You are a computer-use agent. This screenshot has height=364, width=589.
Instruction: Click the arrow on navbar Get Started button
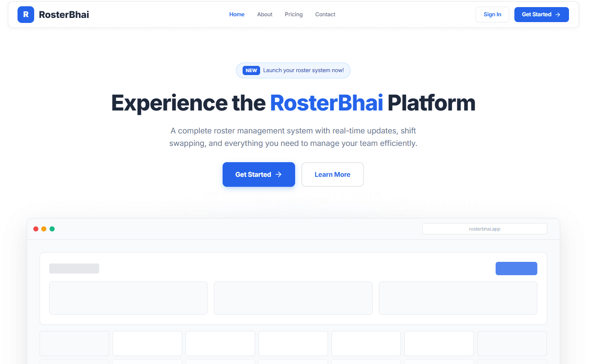click(558, 14)
